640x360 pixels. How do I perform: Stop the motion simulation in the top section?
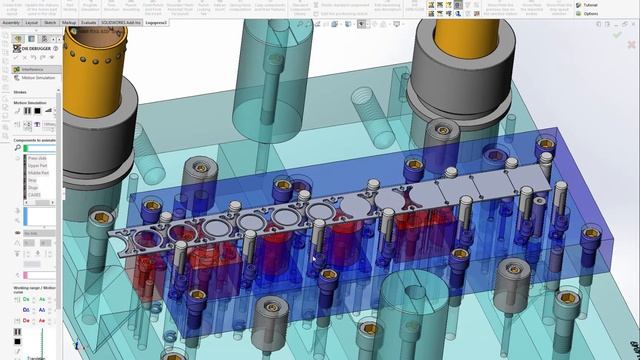coord(37,111)
